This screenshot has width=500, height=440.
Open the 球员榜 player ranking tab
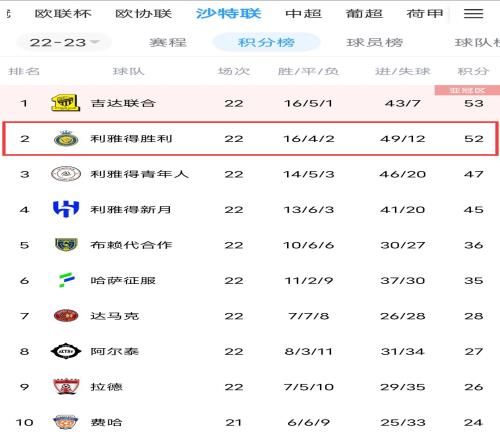pyautogui.click(x=375, y=43)
